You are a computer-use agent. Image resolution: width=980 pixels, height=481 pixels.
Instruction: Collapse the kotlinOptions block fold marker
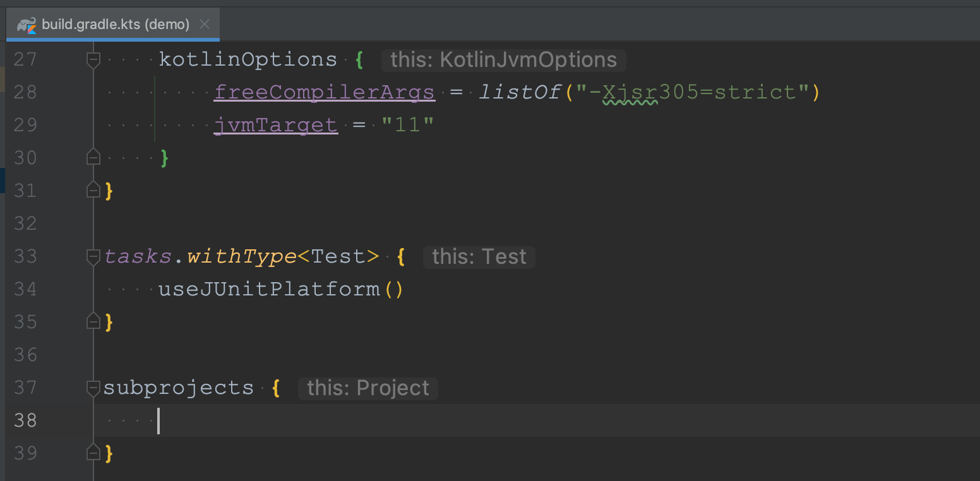[93, 59]
